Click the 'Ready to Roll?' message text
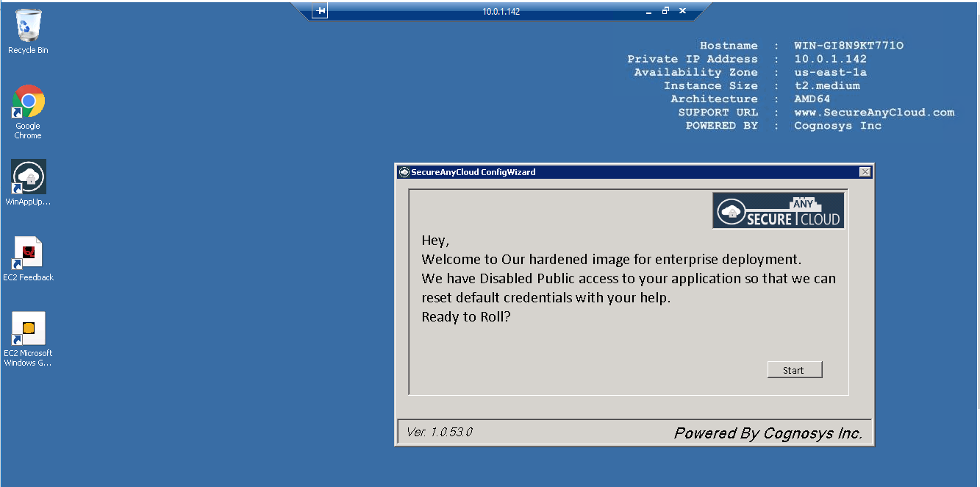Screen dimensions: 980x487 (467, 317)
